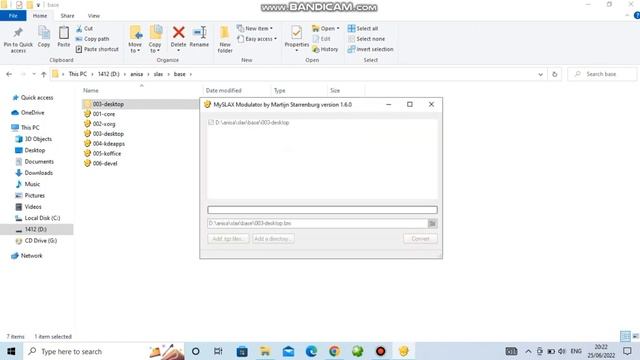Viewport: 640px width, 360px height.
Task: Select the 006-devel file
Action: [x=104, y=163]
